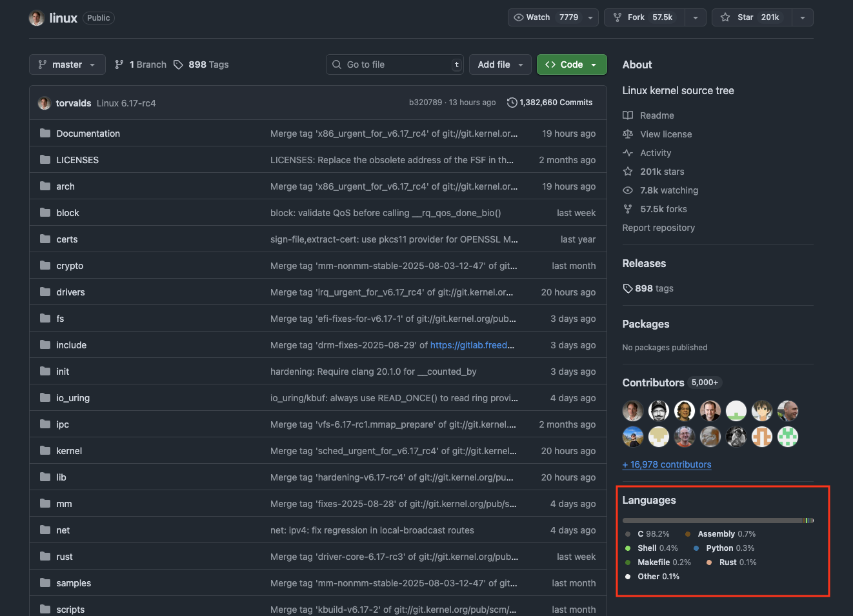Image resolution: width=853 pixels, height=616 pixels.
Task: Click net commit message about ipv4 regression
Action: click(x=372, y=530)
